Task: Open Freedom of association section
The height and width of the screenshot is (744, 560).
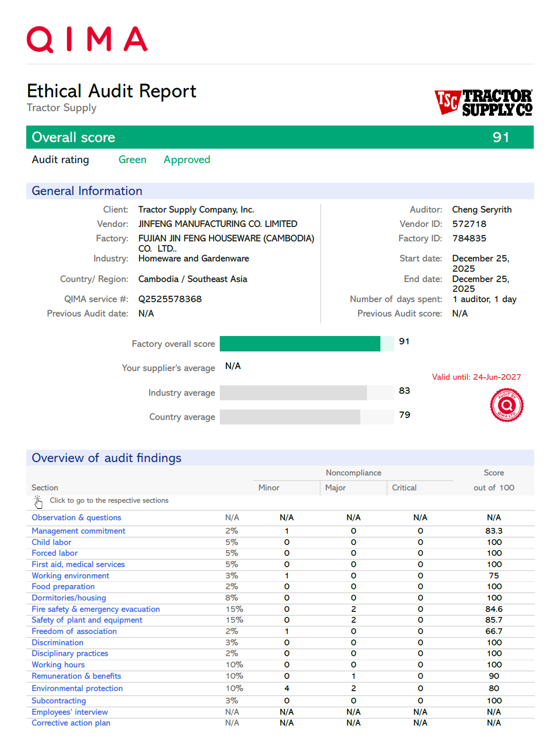Action: [74, 631]
